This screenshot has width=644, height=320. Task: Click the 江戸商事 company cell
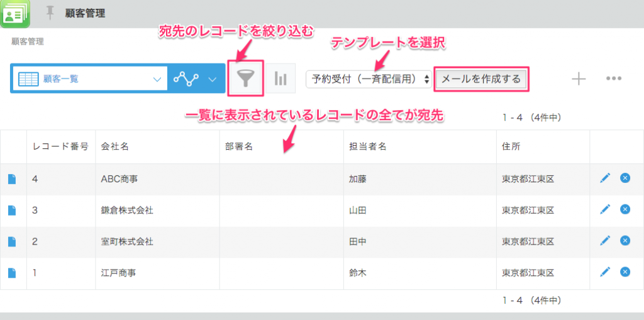tap(157, 273)
